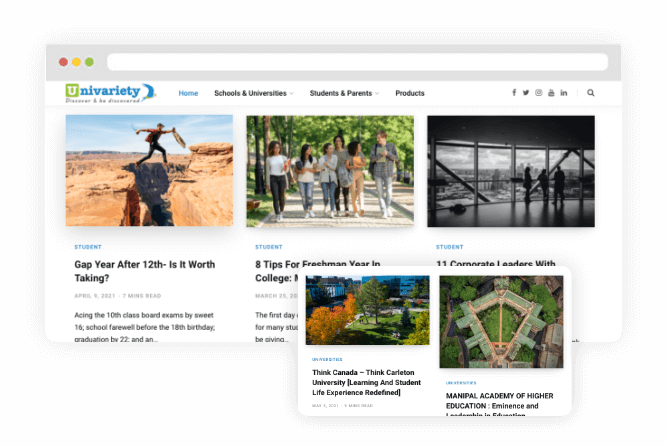Image resolution: width=666 pixels, height=446 pixels.
Task: Expand the Students & Parents dropdown arrow
Action: 377,93
